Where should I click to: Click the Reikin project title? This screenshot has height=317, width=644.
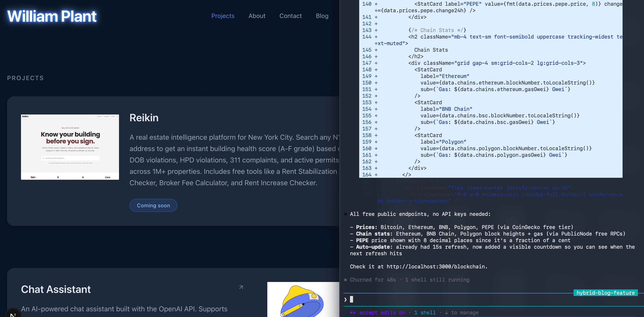point(144,118)
